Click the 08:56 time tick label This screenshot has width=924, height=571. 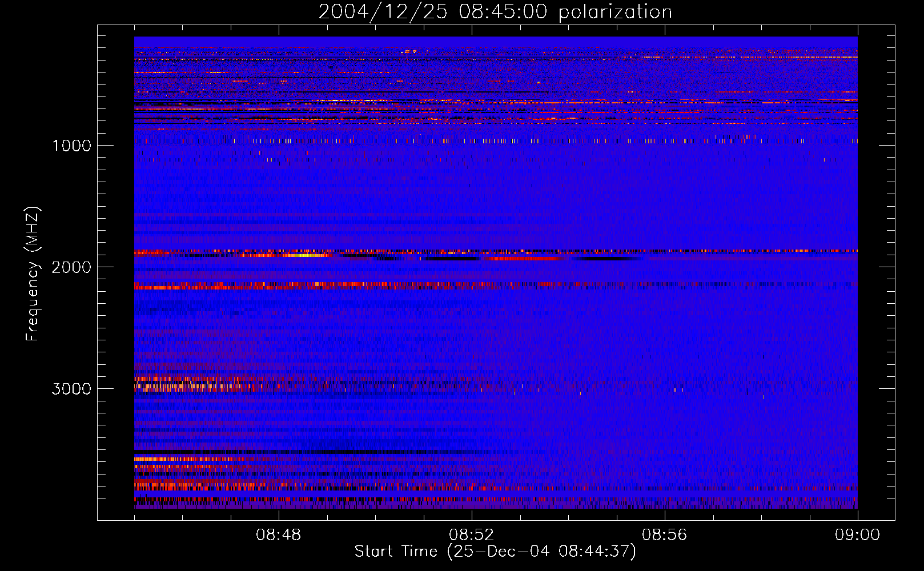[665, 535]
